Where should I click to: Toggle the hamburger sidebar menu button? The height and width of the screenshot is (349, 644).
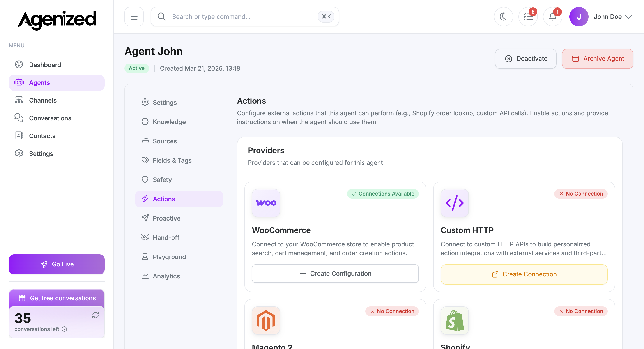[x=134, y=16]
